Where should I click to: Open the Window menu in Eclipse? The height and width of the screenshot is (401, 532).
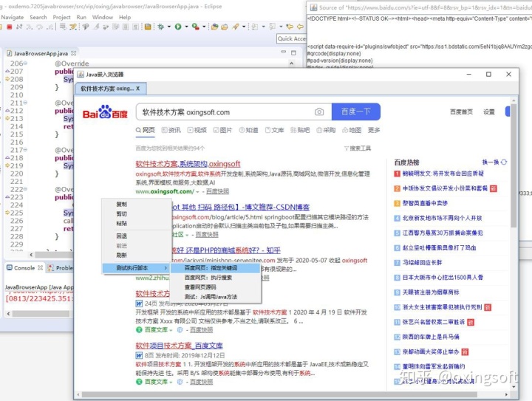[103, 17]
